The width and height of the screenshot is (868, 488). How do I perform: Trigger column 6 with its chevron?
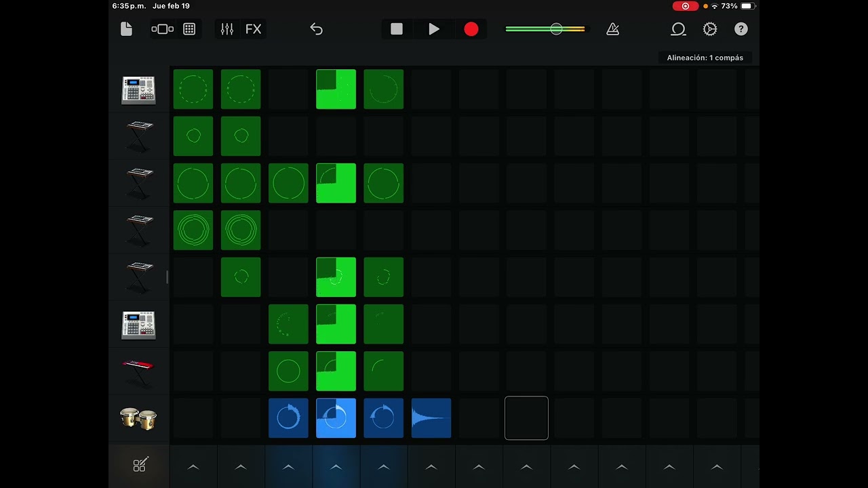point(431,467)
